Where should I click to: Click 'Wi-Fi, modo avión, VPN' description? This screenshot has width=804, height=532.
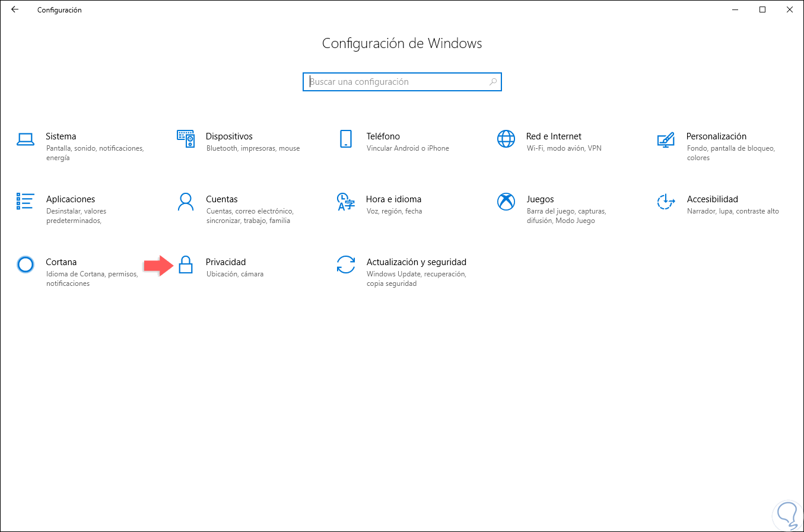[564, 148]
